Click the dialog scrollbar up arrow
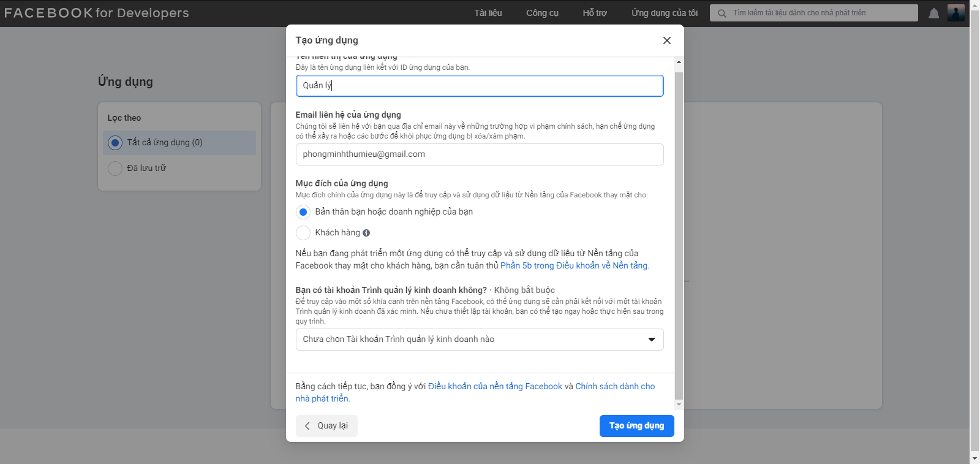The height and width of the screenshot is (464, 980). coord(679,62)
